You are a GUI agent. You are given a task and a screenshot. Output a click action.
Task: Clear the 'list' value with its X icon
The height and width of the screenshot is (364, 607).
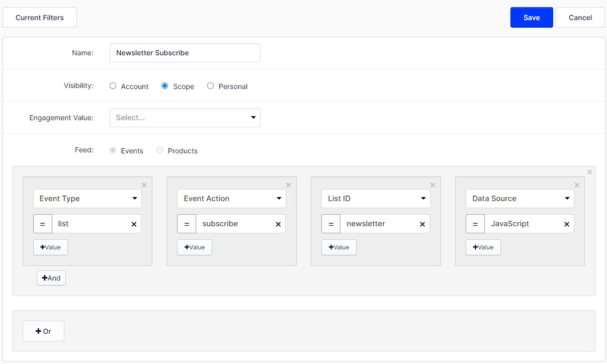tap(134, 224)
